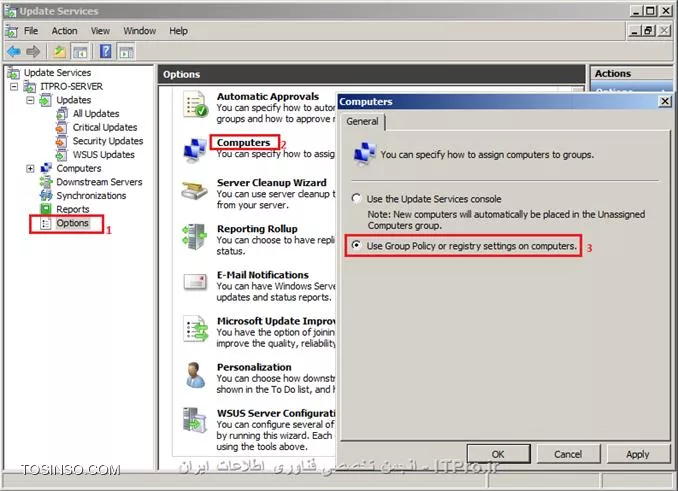Click the WSUS Updates icon
This screenshot has width=678, height=491.
click(61, 155)
